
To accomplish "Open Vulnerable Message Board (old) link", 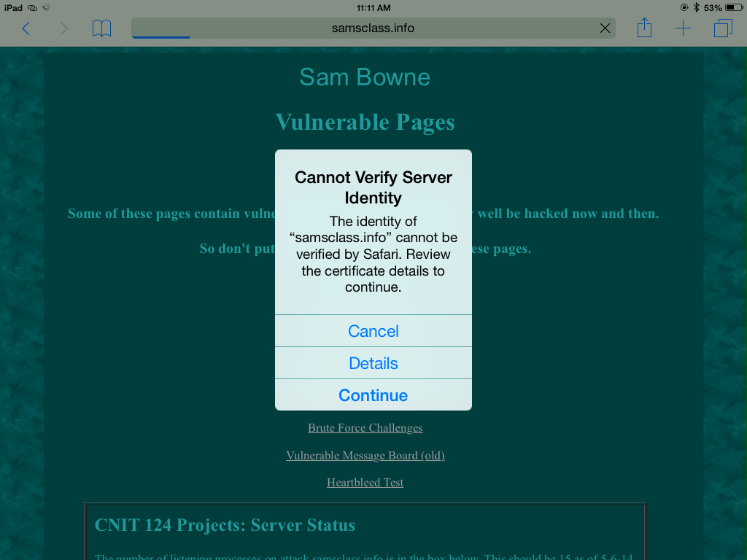I will [365, 455].
